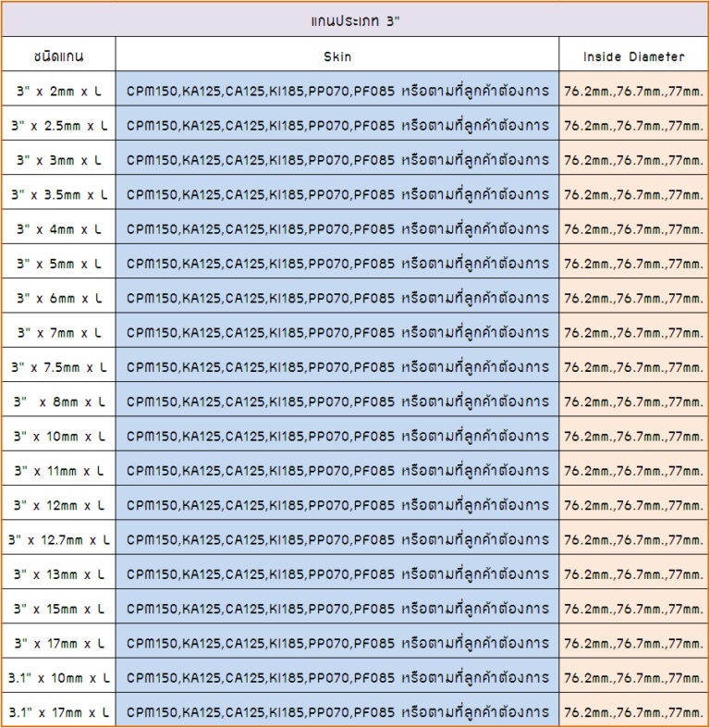Image resolution: width=710 pixels, height=728 pixels.
Task: Click the 3.1" x 17mm x L cell
Action: click(x=59, y=709)
